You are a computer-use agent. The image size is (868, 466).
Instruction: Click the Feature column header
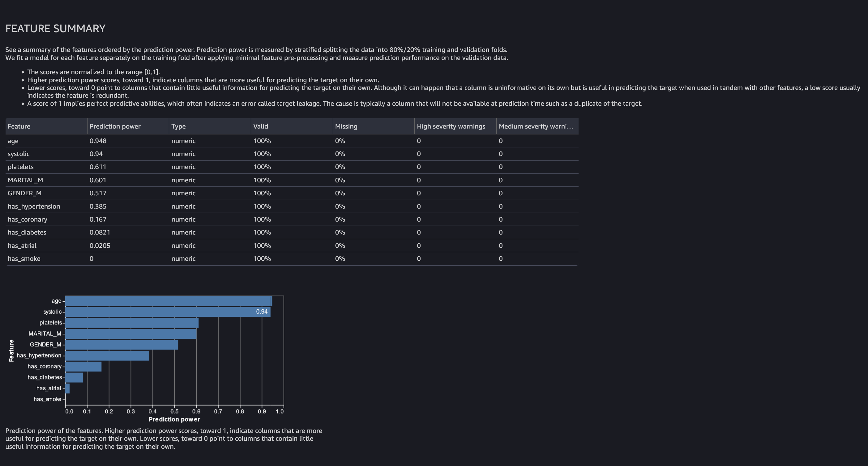[19, 126]
